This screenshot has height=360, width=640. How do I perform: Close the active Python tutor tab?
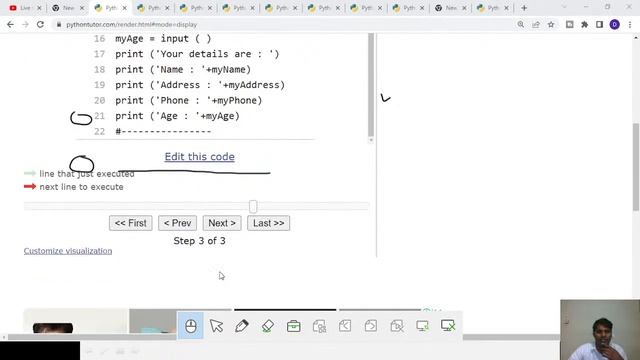click(x=124, y=8)
